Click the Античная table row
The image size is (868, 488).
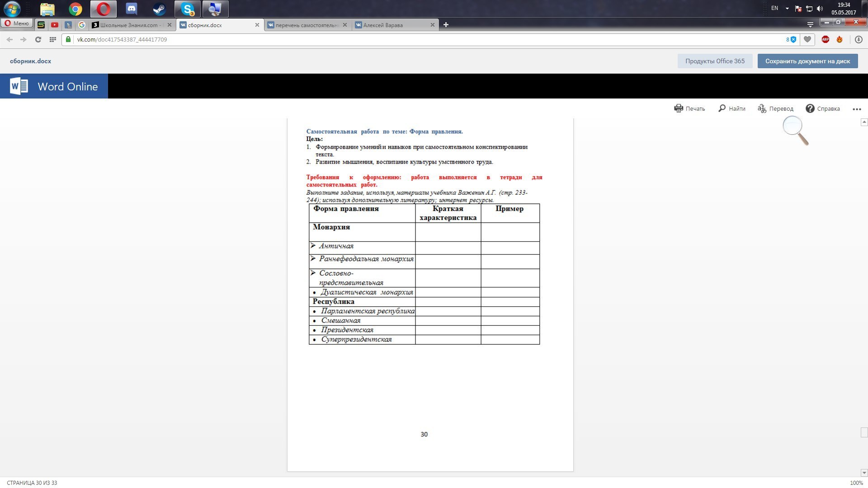point(424,248)
